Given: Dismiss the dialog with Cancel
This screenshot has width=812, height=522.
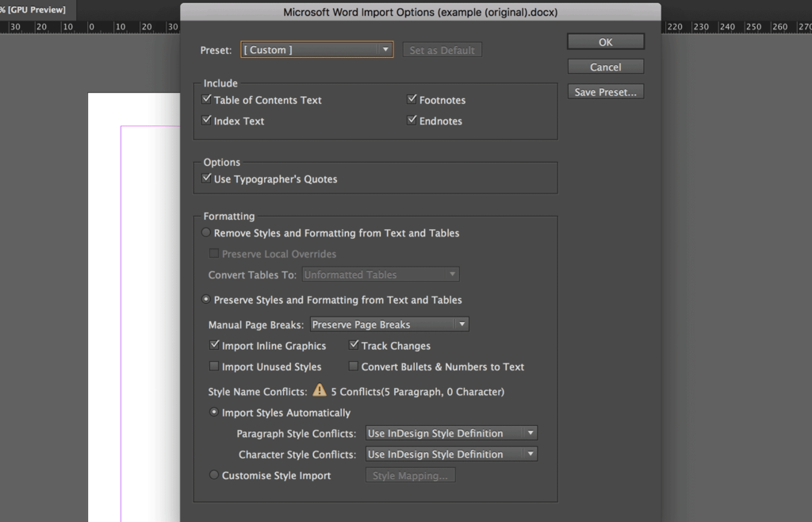Looking at the screenshot, I should (605, 67).
